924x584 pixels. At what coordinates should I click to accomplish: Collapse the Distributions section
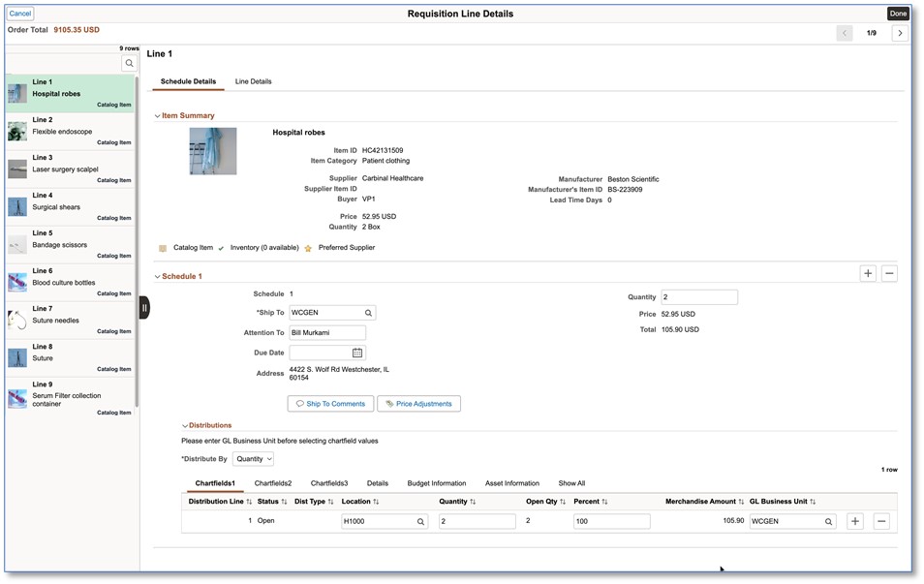point(185,425)
